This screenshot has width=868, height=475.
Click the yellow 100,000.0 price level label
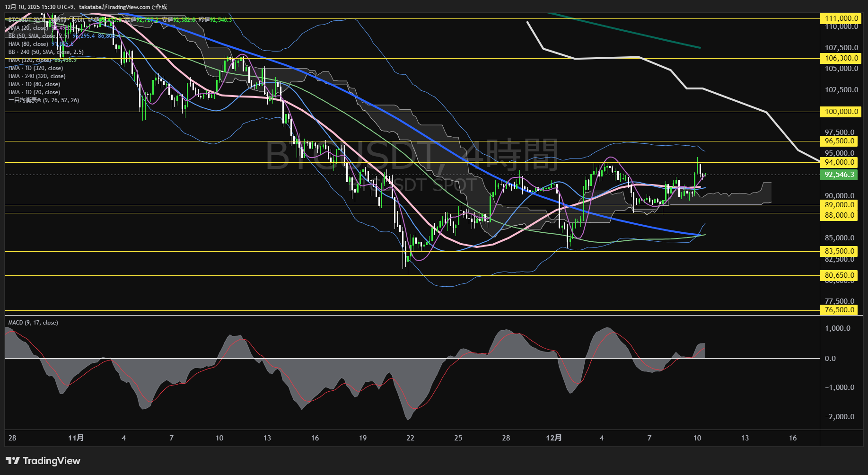[840, 112]
